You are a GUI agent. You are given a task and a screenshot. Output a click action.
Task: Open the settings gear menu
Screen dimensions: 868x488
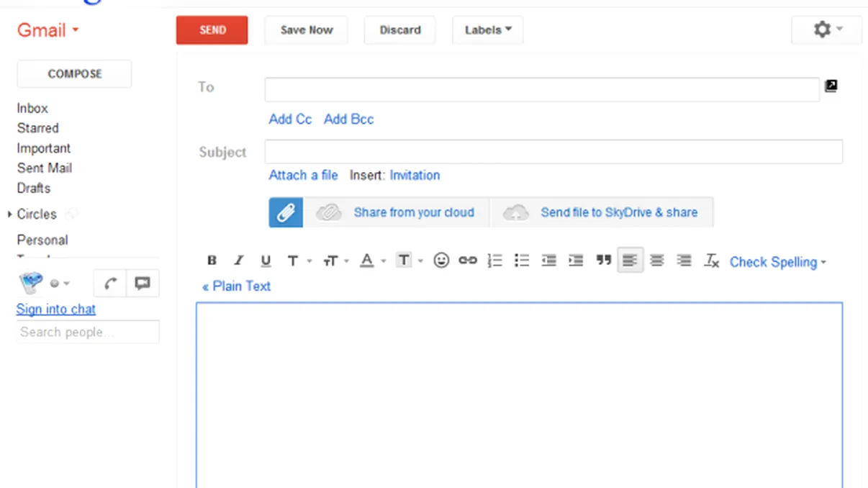827,30
